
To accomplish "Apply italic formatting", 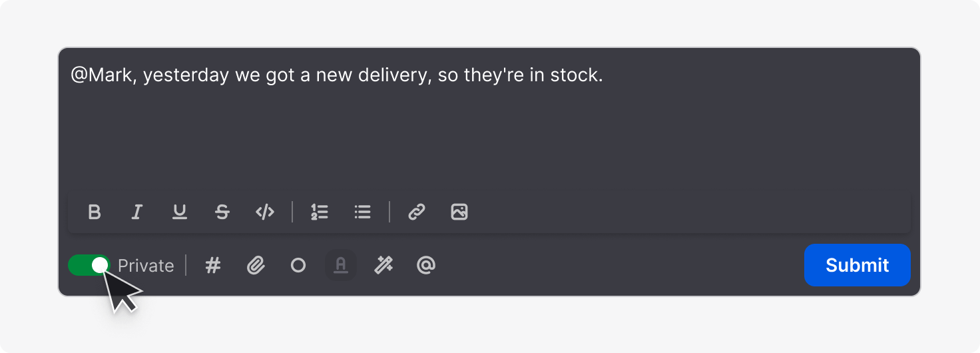I will (137, 212).
